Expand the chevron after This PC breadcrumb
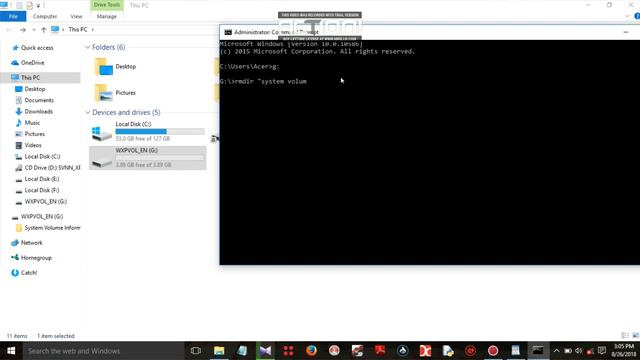The height and width of the screenshot is (360, 640). (93, 29)
